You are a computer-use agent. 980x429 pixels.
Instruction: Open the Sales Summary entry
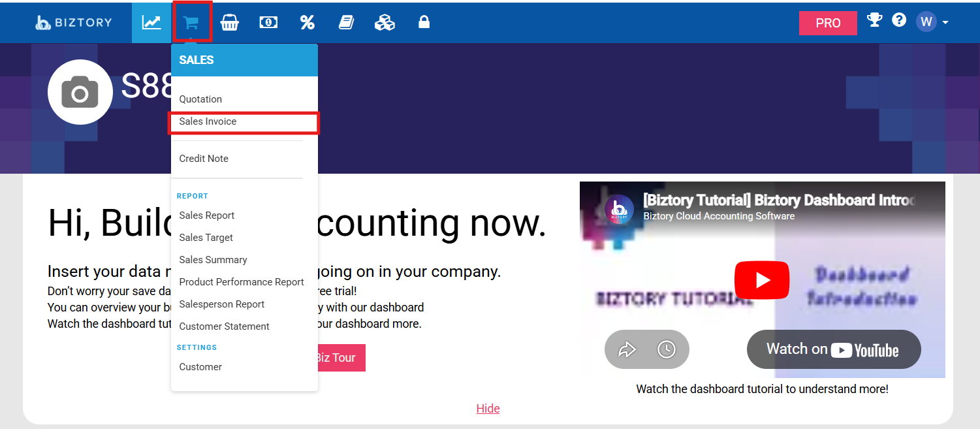pos(213,260)
